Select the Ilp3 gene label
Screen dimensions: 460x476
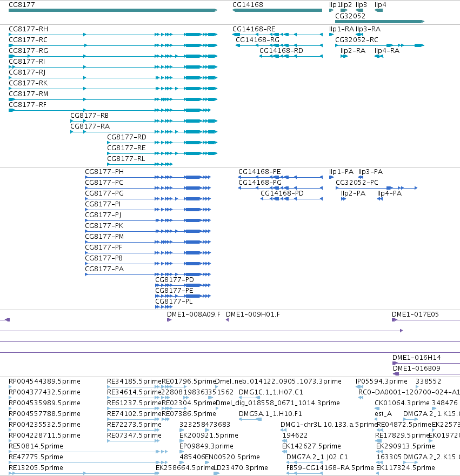click(361, 5)
